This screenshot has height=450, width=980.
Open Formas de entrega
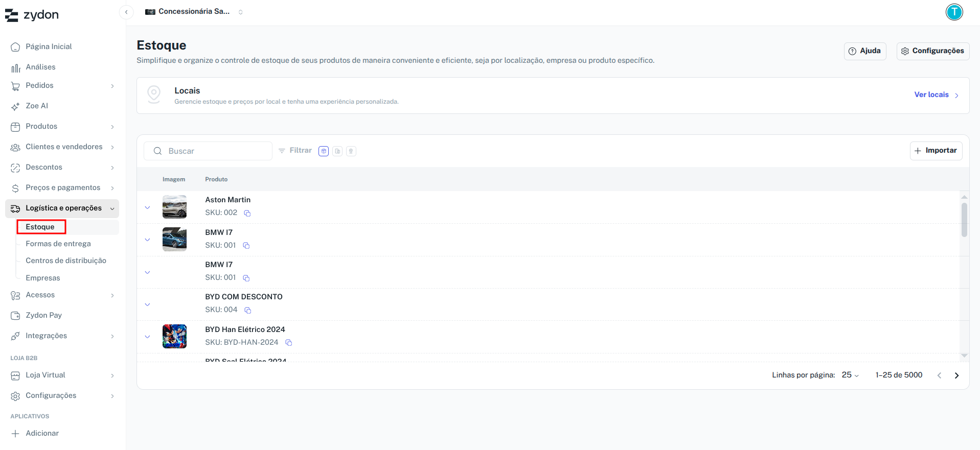coord(58,244)
